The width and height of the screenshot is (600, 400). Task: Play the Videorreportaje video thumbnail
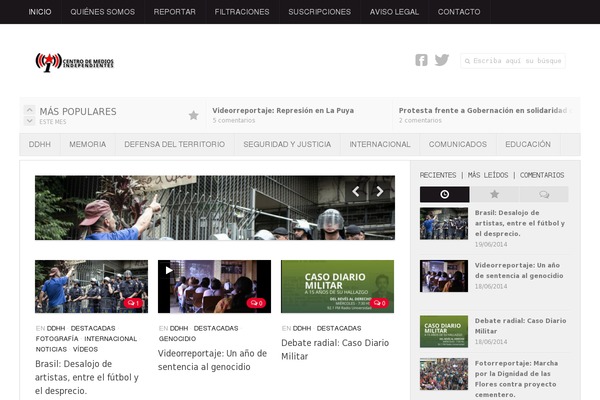click(169, 271)
